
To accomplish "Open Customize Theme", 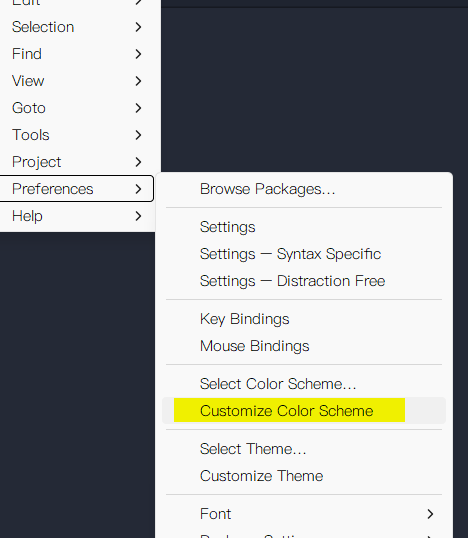I will coord(304,476).
